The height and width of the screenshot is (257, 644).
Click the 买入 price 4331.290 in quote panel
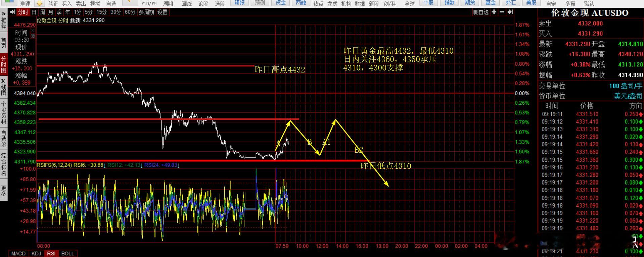pyautogui.click(x=590, y=34)
